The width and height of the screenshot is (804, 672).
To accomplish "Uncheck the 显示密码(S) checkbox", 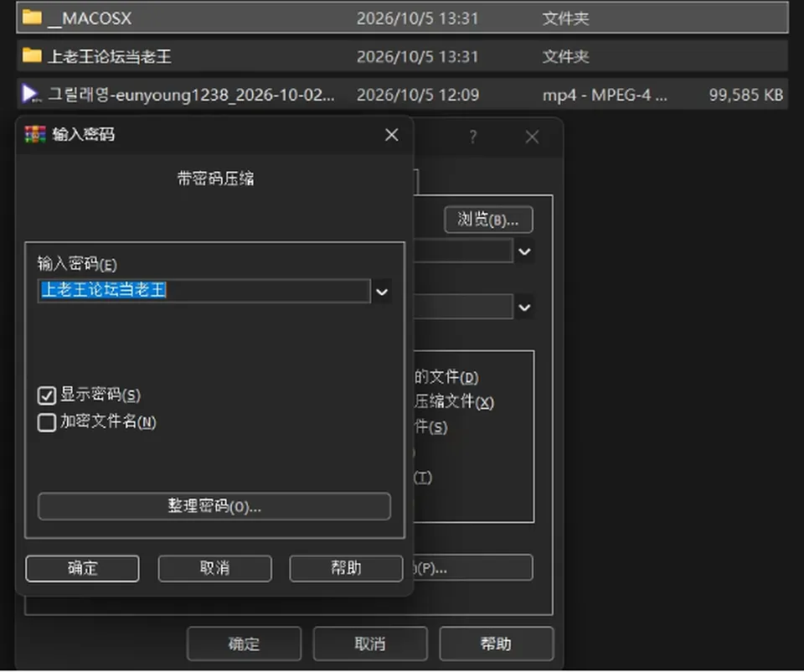I will click(47, 395).
